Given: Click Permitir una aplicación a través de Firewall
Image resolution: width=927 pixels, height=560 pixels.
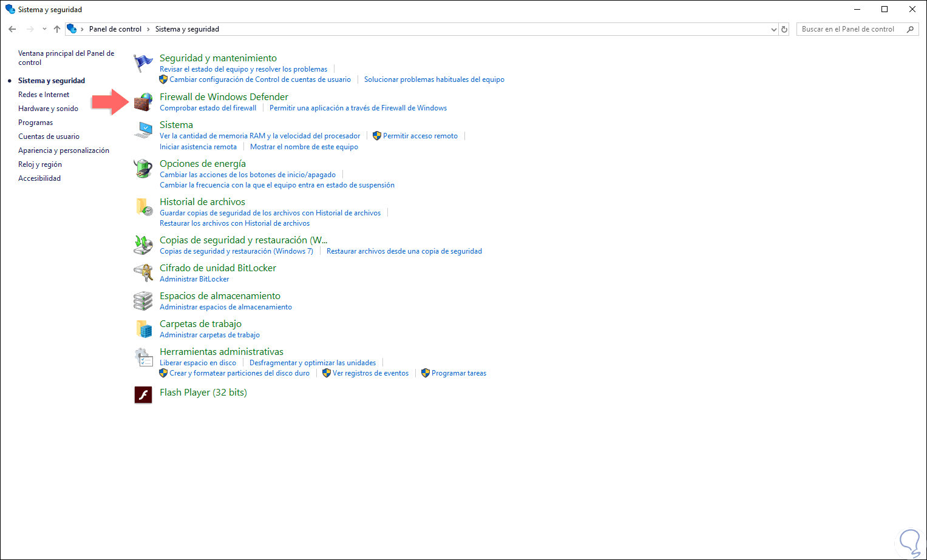Looking at the screenshot, I should [x=358, y=108].
